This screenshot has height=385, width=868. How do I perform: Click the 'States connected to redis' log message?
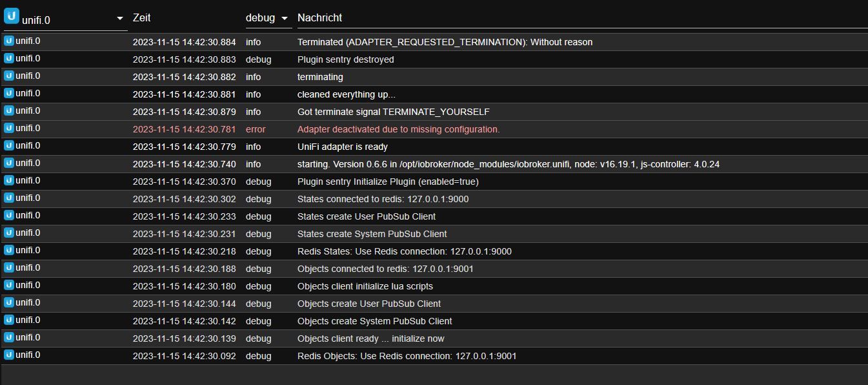point(383,199)
